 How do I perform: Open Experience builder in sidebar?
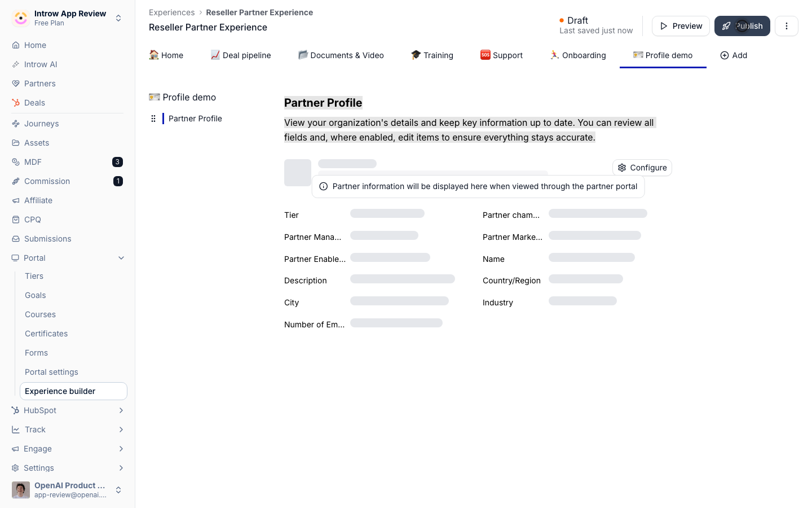pyautogui.click(x=73, y=391)
